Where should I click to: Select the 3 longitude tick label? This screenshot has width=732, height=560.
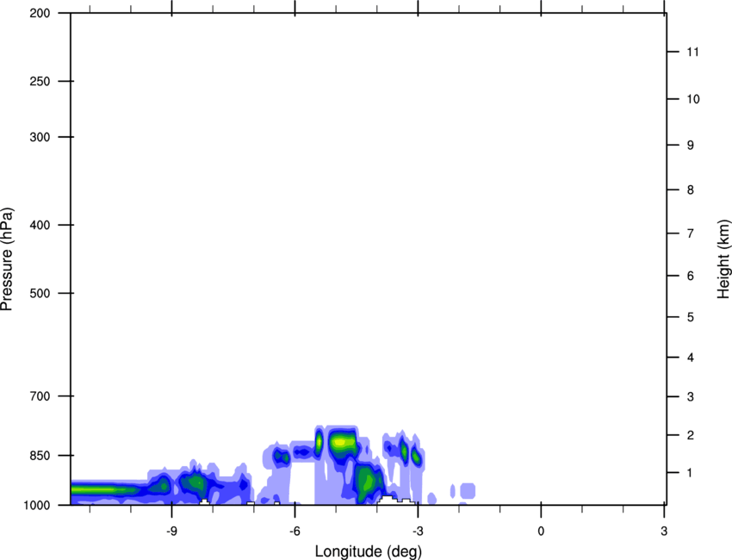tap(664, 531)
